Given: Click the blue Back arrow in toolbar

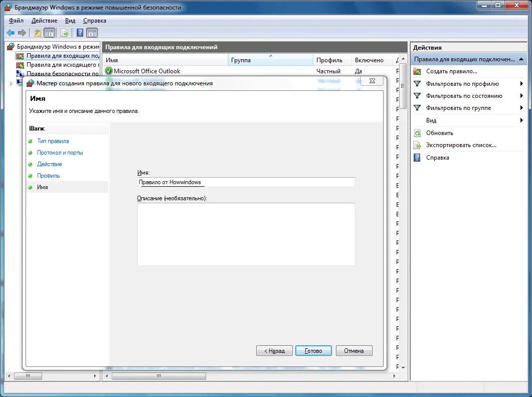Looking at the screenshot, I should click(11, 33).
